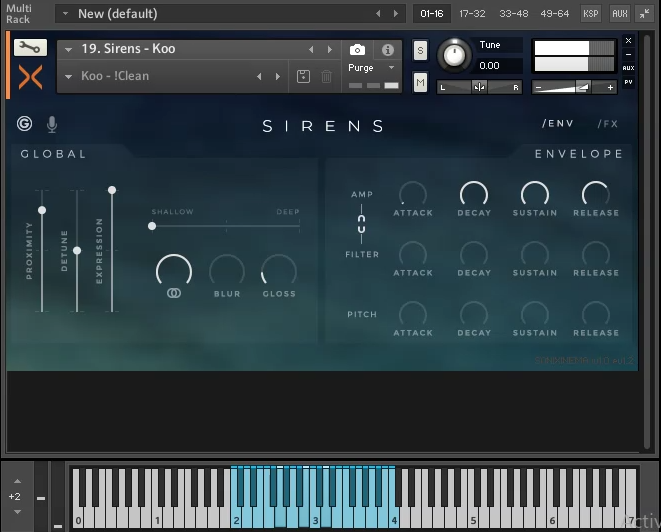Show instrument info with the i icon
This screenshot has width=661, height=532.
[x=387, y=50]
